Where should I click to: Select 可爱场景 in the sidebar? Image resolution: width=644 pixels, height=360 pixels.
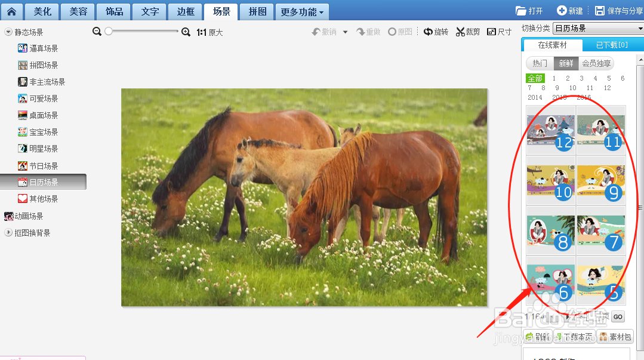[x=38, y=99]
